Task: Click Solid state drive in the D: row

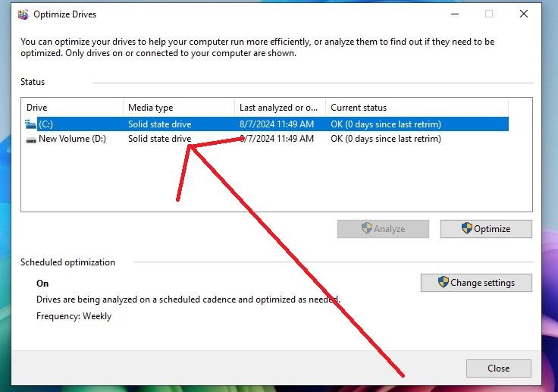Action: 160,139
